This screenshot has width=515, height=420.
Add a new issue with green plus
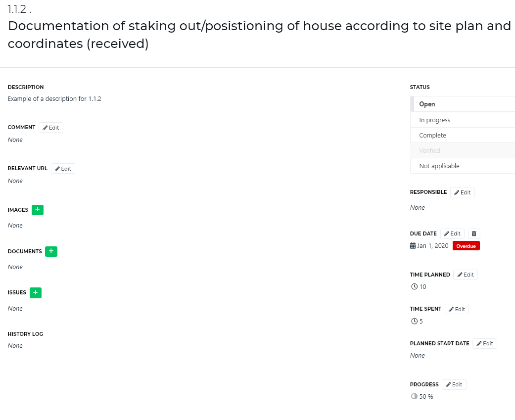click(x=36, y=292)
